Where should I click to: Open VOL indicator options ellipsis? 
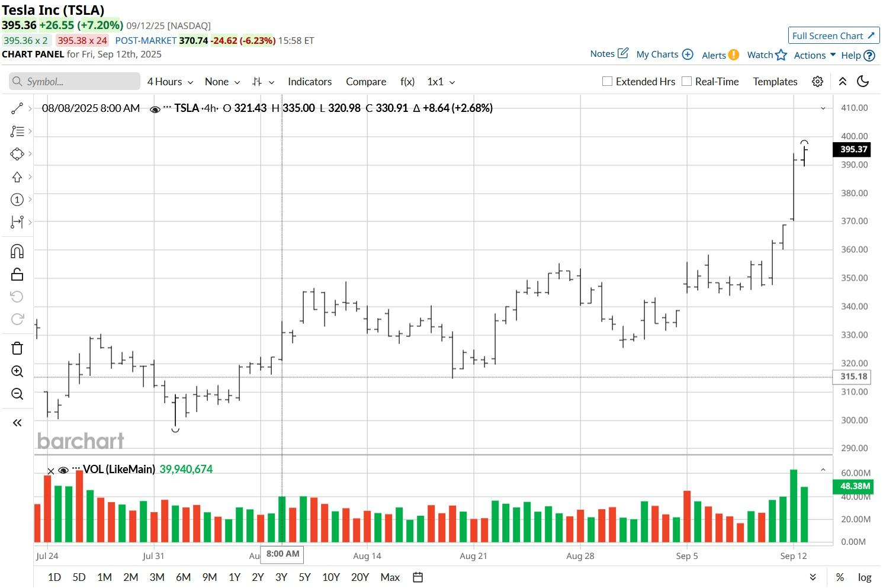pos(76,468)
